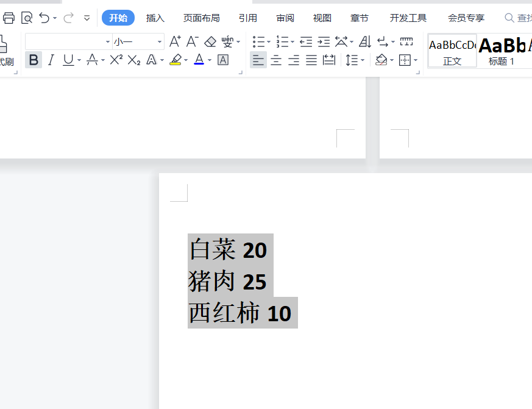
Task: Open the quick access customize dropdown
Action: click(87, 18)
